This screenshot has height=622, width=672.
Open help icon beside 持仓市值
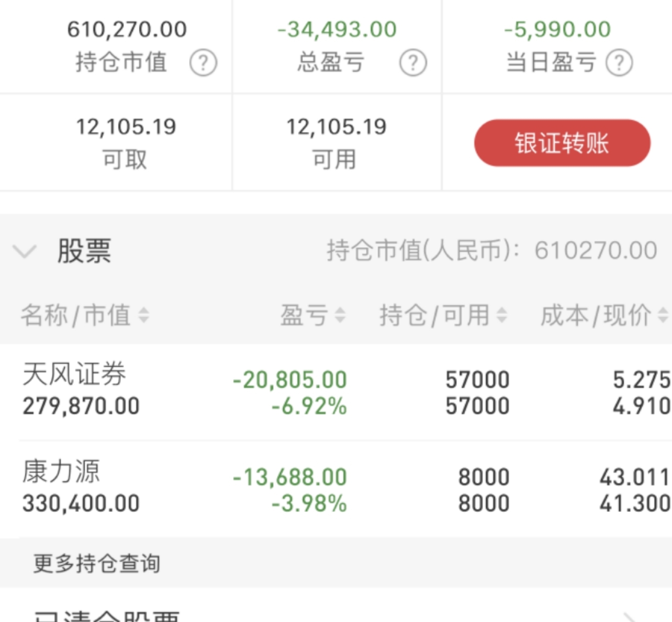tap(203, 63)
